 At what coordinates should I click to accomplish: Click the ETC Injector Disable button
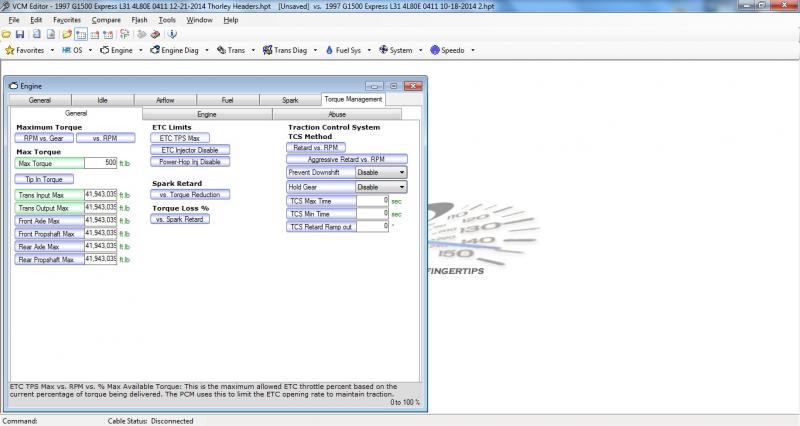190,150
